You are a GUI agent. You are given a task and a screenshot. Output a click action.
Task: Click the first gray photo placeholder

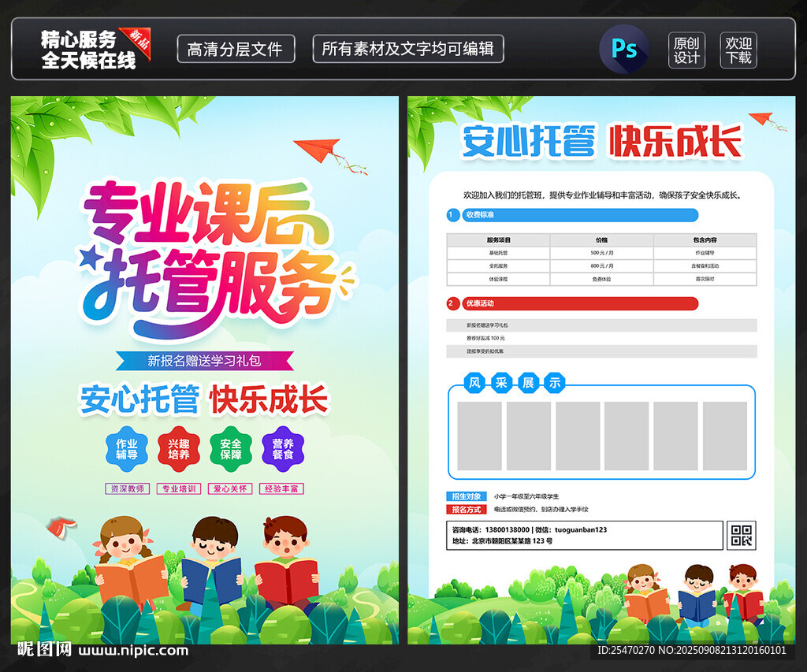pyautogui.click(x=479, y=436)
